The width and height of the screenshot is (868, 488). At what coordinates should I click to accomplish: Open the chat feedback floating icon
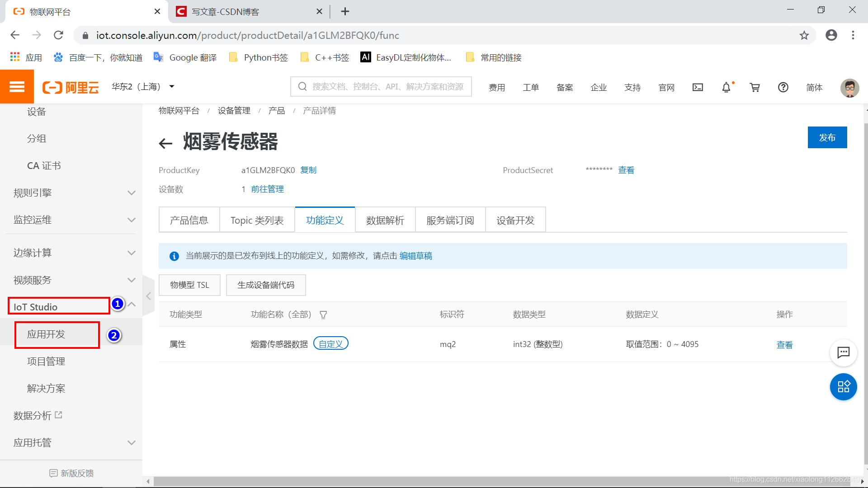click(843, 352)
